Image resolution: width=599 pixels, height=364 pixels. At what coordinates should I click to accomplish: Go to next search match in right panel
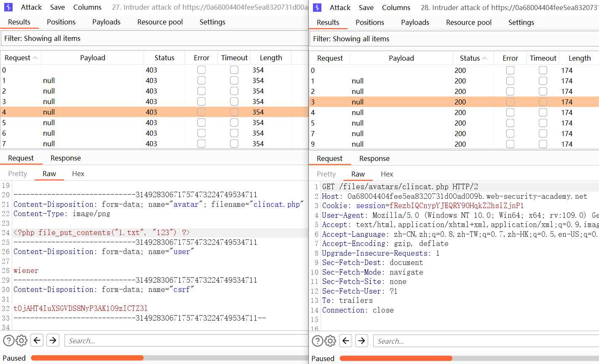(361, 341)
